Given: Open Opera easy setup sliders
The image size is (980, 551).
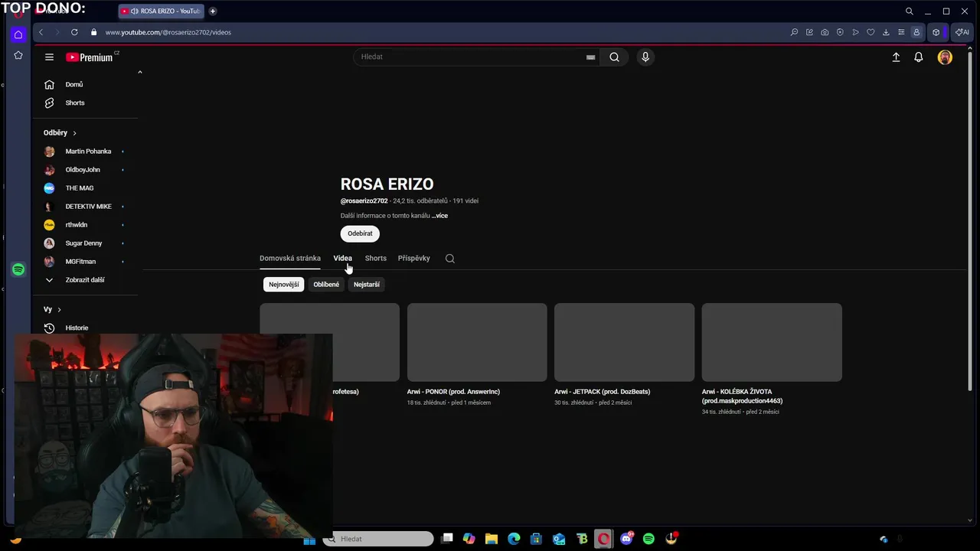Looking at the screenshot, I should [901, 32].
